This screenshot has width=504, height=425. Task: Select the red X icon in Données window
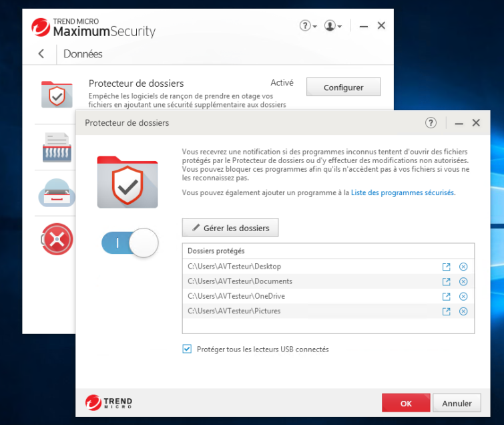click(57, 239)
